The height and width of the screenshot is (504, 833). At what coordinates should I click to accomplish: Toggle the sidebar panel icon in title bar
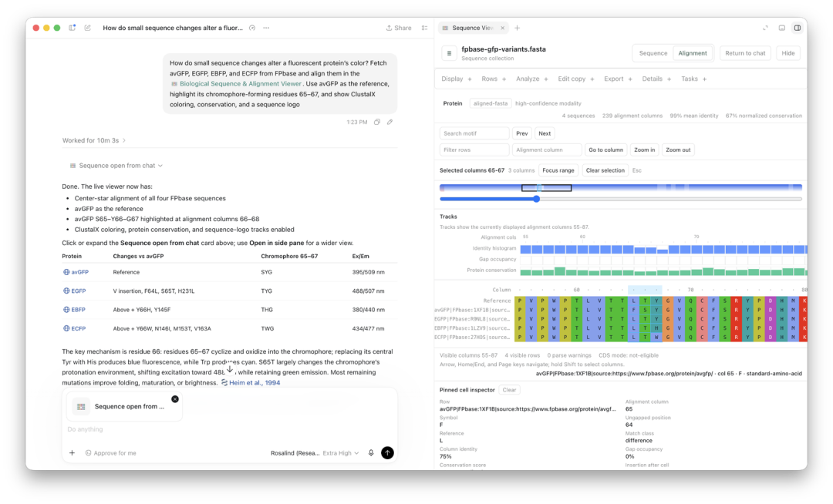click(73, 28)
